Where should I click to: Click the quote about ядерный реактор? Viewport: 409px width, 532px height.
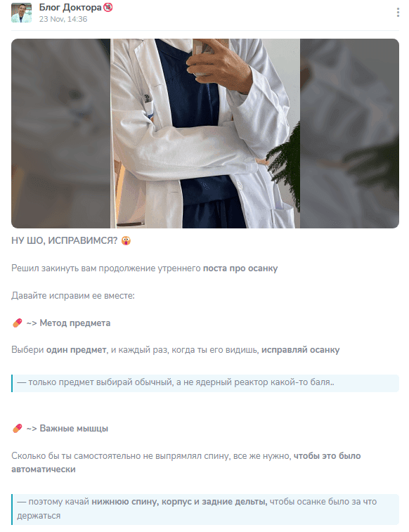point(205,383)
